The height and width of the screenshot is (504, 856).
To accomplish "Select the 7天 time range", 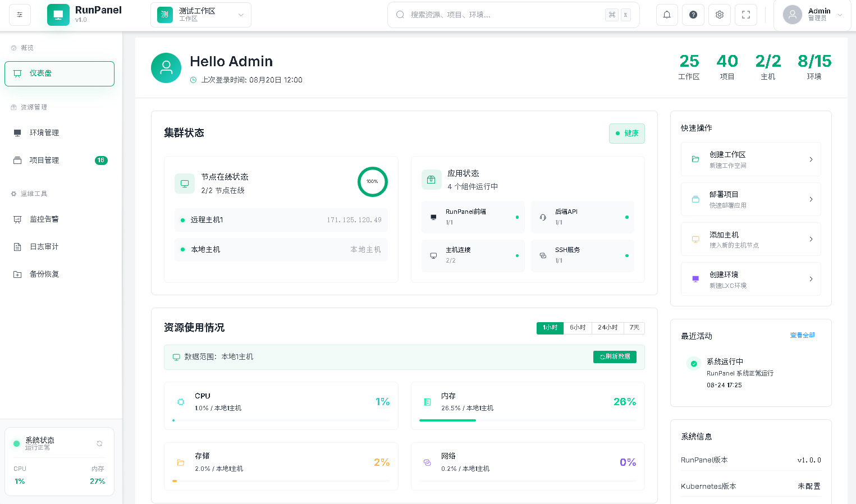I will click(634, 328).
